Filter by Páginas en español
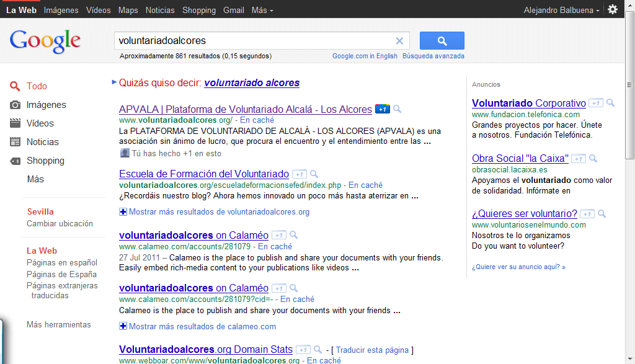This screenshot has height=364, width=635. pos(62,262)
